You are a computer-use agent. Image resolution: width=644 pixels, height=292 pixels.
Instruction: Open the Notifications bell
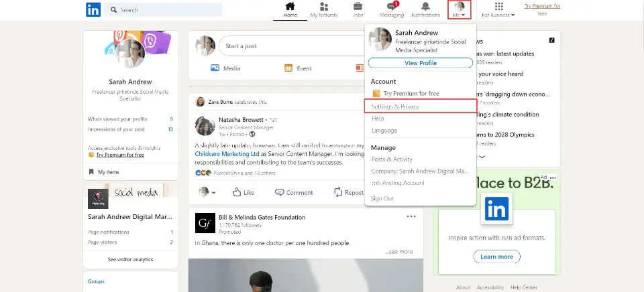click(425, 10)
